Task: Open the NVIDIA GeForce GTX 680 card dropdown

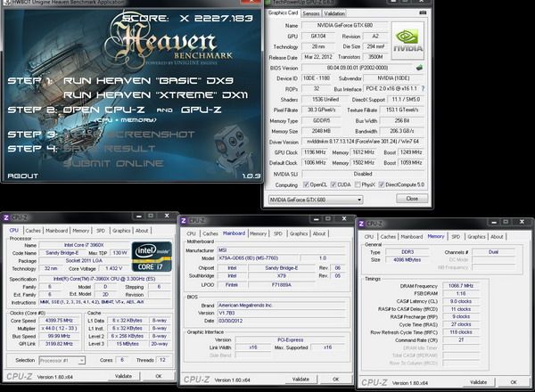Action: coord(316,200)
